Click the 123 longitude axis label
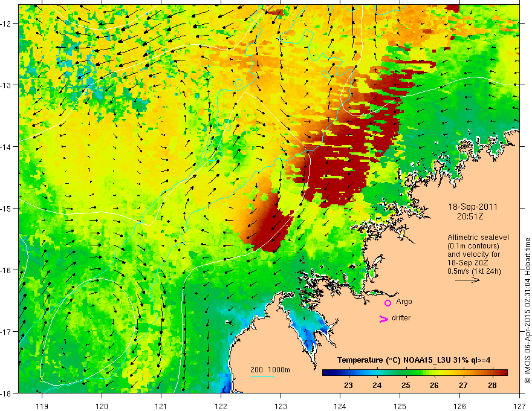This screenshot has height=411, width=532. pyautogui.click(x=281, y=407)
